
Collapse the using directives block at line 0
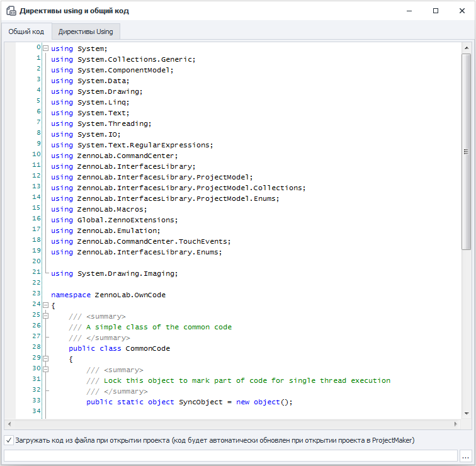[45, 48]
